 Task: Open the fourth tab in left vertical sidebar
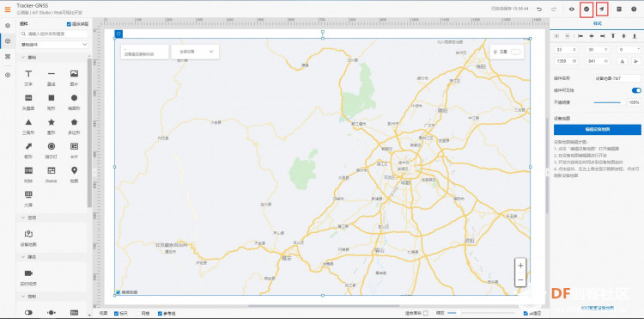pyautogui.click(x=8, y=75)
